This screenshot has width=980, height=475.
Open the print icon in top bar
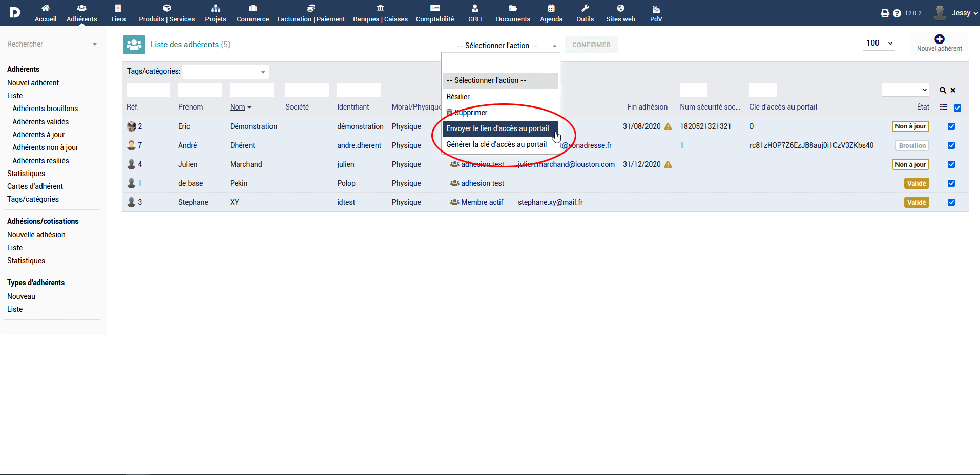click(885, 13)
